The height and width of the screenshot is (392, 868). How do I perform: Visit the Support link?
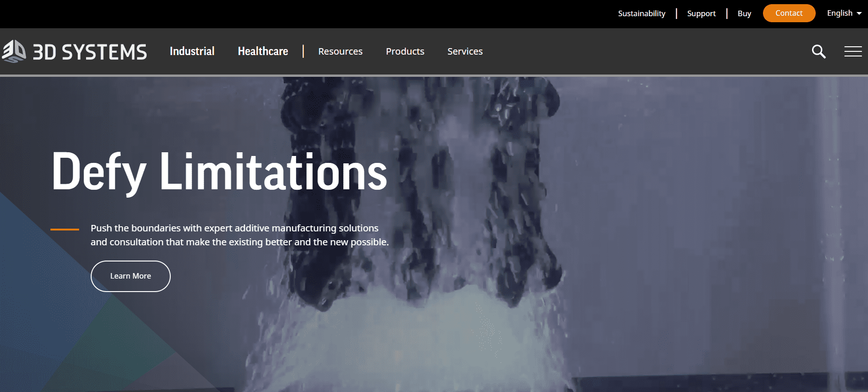pos(701,13)
